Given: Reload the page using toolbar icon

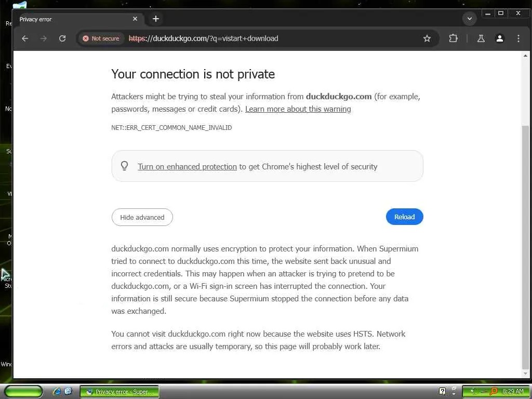Looking at the screenshot, I should (62, 38).
